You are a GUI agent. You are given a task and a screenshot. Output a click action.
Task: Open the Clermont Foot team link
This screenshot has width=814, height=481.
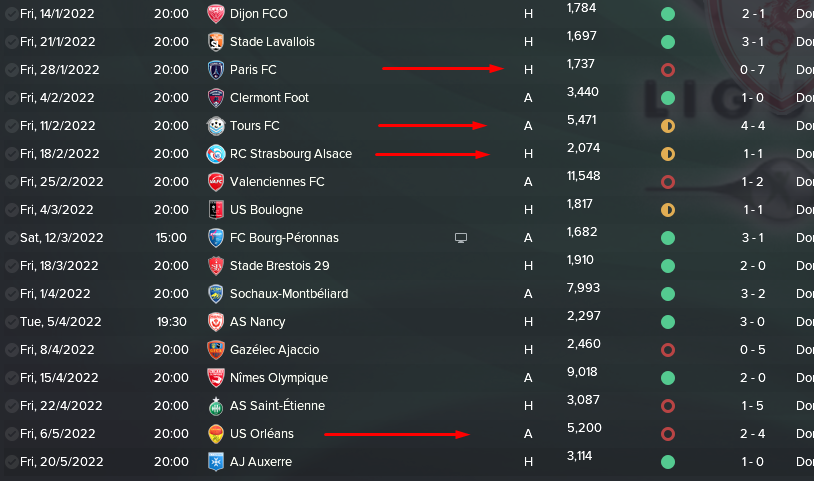click(269, 98)
